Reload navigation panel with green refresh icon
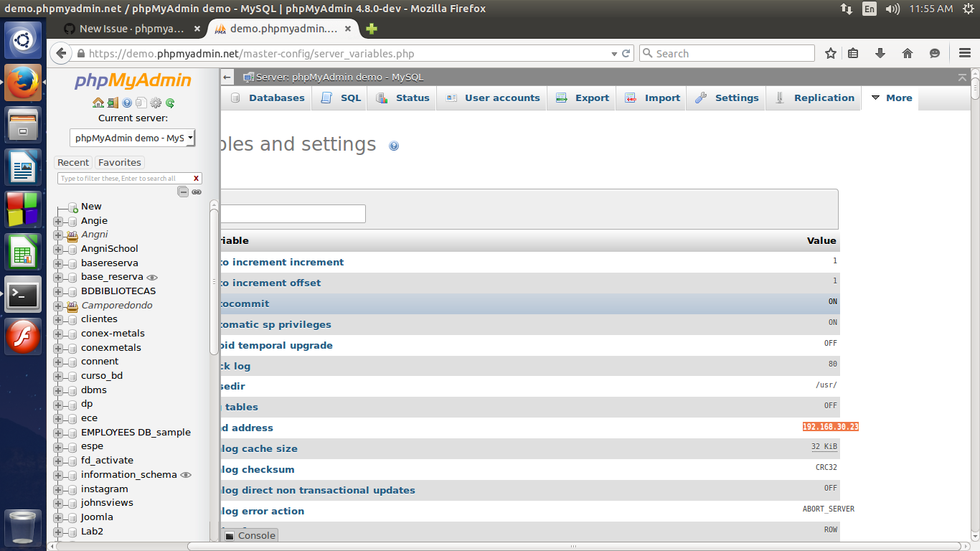The width and height of the screenshot is (980, 551). point(169,103)
